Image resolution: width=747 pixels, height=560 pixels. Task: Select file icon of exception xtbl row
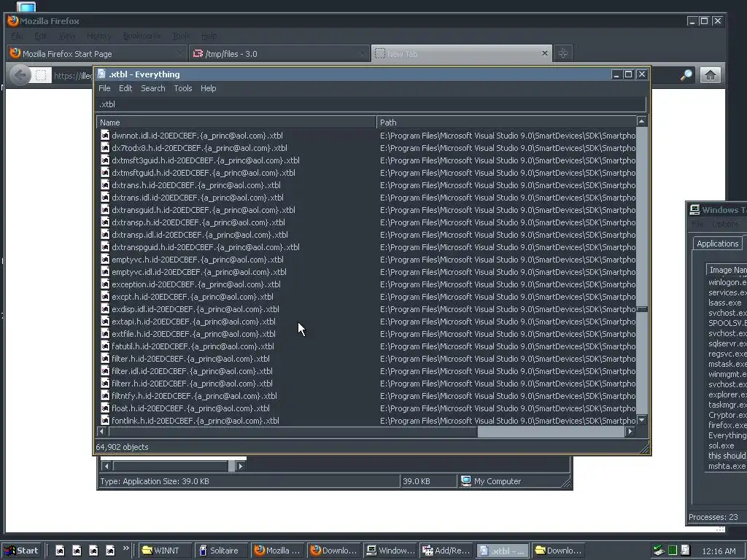[x=105, y=284]
